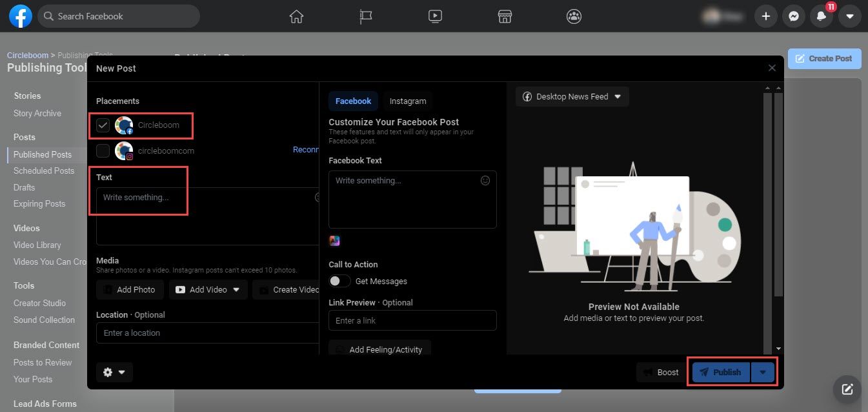Open the Messenger icon
This screenshot has height=412, width=868.
pos(794,17)
